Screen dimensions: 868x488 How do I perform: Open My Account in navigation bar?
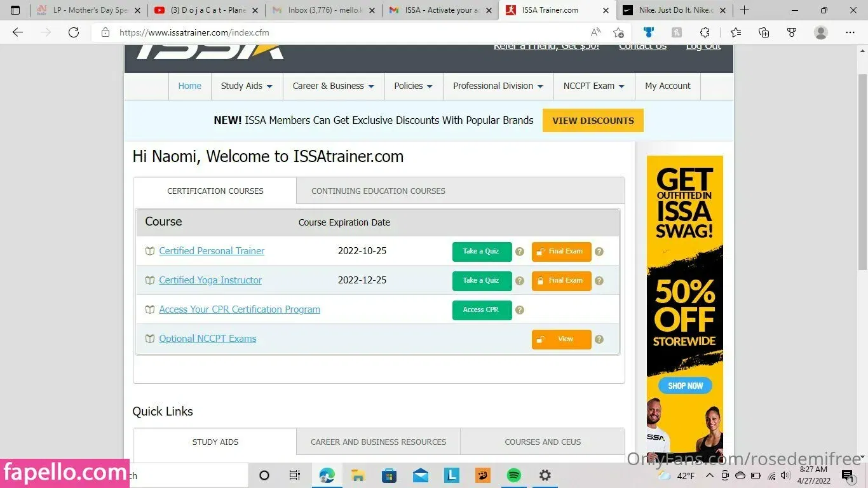(x=667, y=86)
